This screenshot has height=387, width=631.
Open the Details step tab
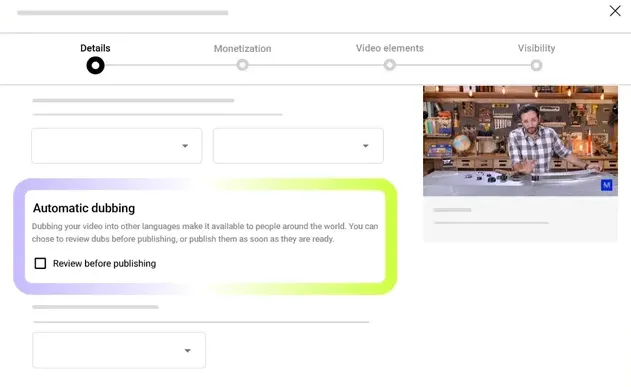[x=95, y=48]
